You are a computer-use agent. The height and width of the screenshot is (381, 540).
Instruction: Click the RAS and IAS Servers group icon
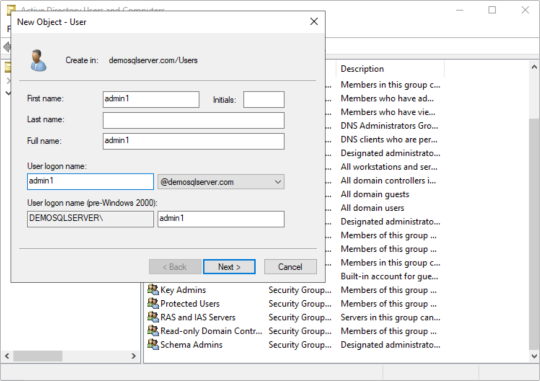(153, 317)
